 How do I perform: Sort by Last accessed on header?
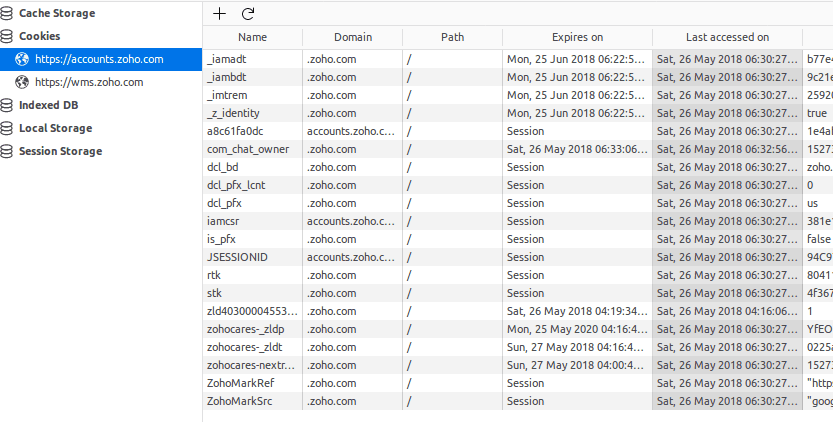[727, 38]
